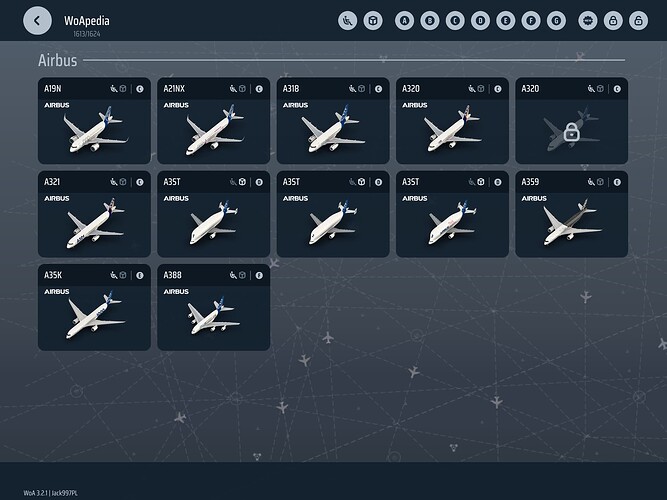Open the A388 aircraft card
This screenshot has height=500, width=667.
coord(213,307)
